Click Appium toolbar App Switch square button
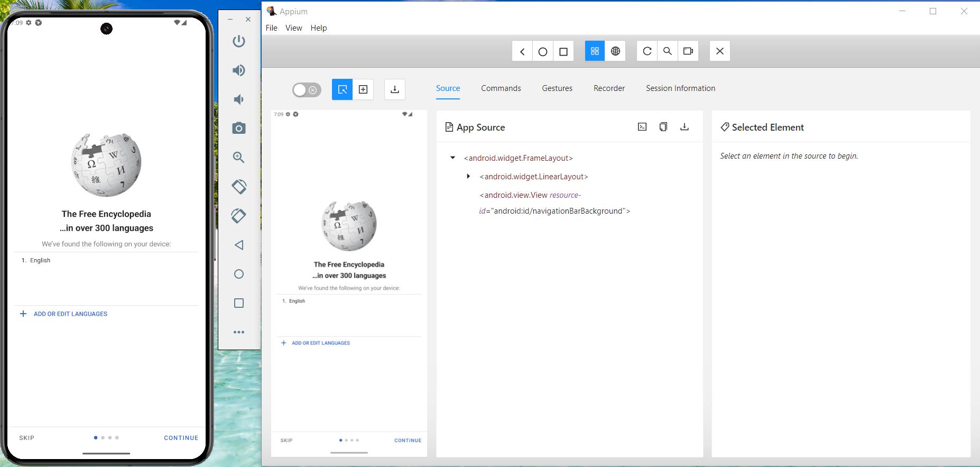Image resolution: width=980 pixels, height=467 pixels. (563, 51)
